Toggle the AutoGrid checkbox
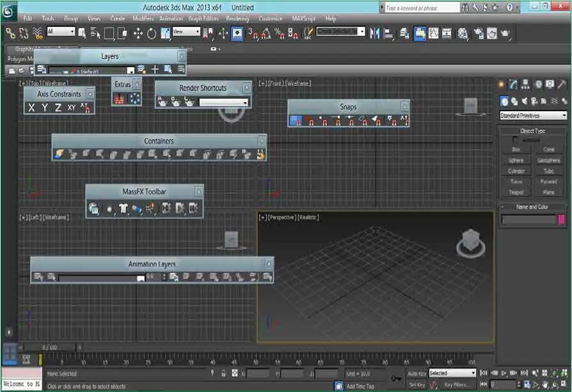This screenshot has width=572, height=392. [515, 139]
